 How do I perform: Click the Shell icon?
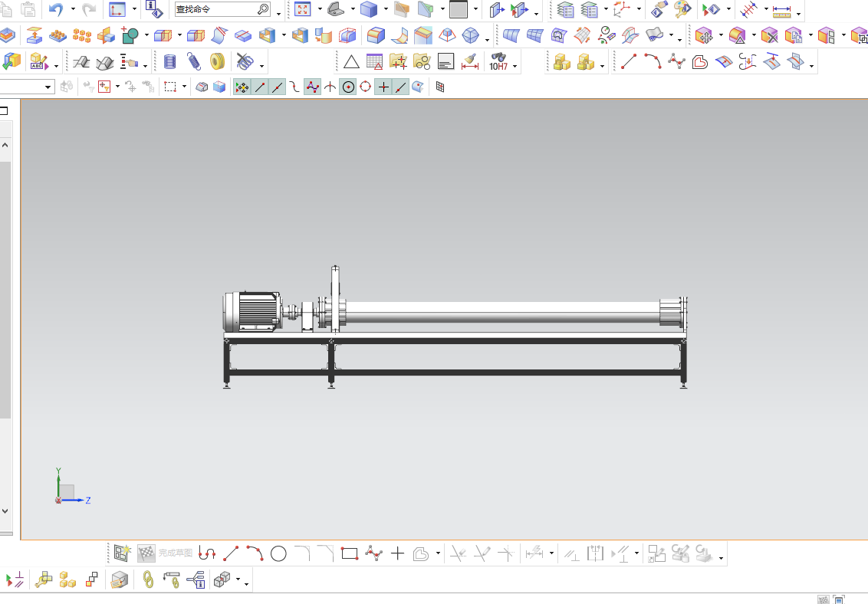(x=267, y=36)
